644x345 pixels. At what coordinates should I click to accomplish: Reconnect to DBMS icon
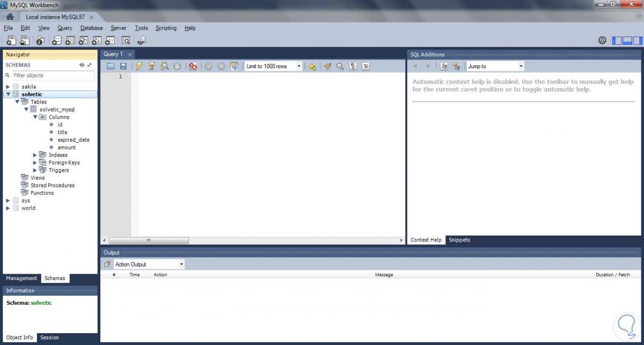point(142,40)
